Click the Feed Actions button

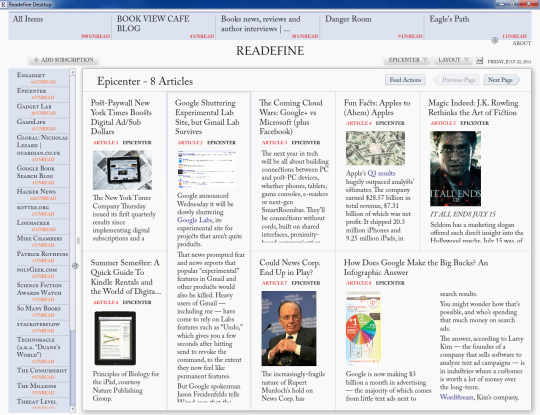point(405,80)
